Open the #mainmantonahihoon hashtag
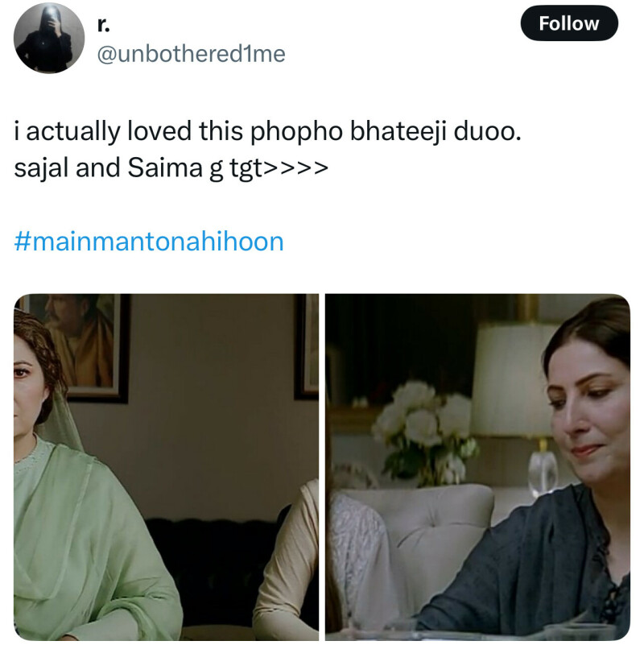The image size is (644, 645). point(149,242)
